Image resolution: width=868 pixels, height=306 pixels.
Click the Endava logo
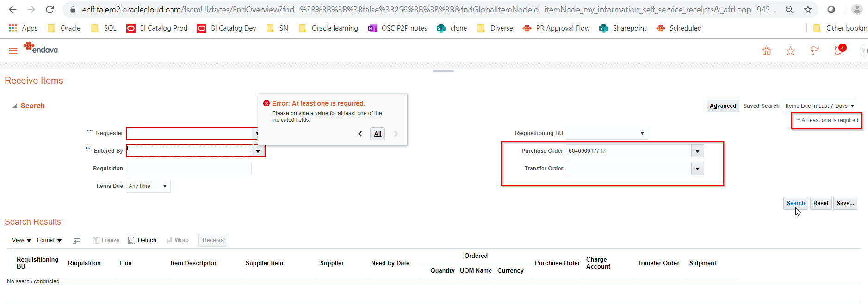(41, 48)
